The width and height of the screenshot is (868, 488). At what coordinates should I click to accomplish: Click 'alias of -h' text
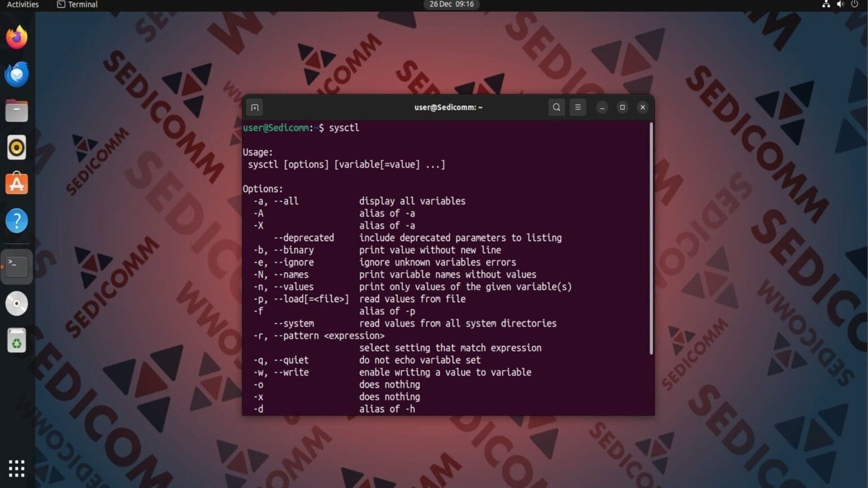(387, 409)
